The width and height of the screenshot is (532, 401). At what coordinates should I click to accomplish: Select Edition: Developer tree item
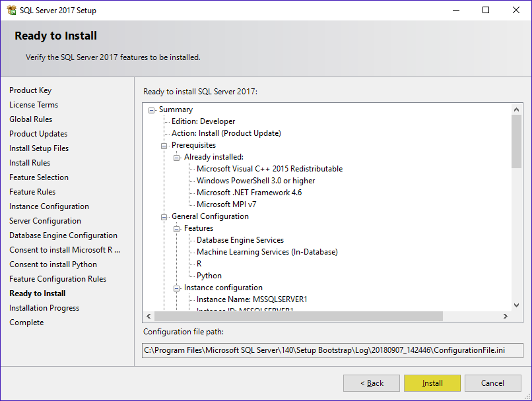pyautogui.click(x=203, y=121)
